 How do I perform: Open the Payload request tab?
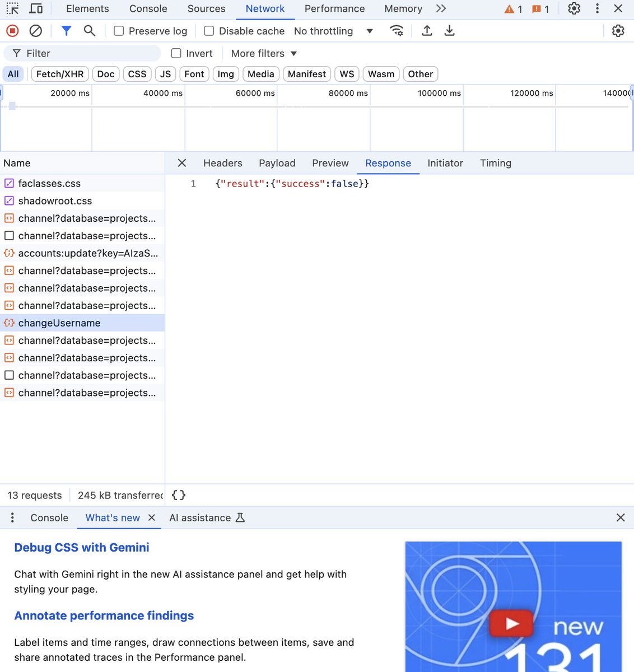click(x=277, y=163)
